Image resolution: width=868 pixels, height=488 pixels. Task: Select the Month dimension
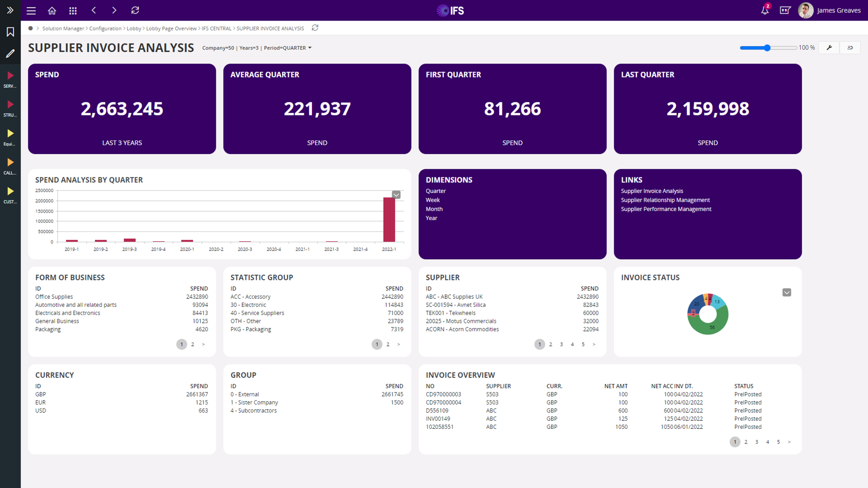click(x=434, y=209)
